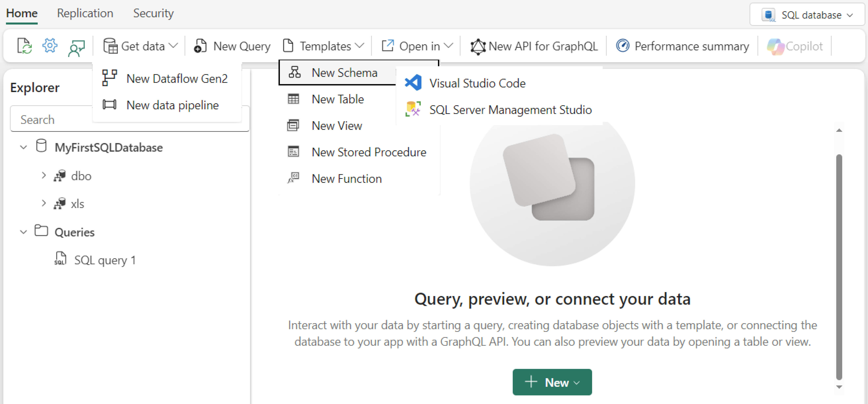Click the Get data database icon
The width and height of the screenshot is (868, 404).
tap(110, 46)
